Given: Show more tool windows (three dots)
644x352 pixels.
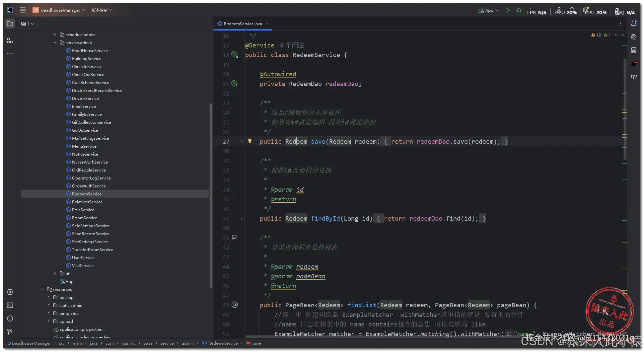Looking at the screenshot, I should pyautogui.click(x=10, y=54).
